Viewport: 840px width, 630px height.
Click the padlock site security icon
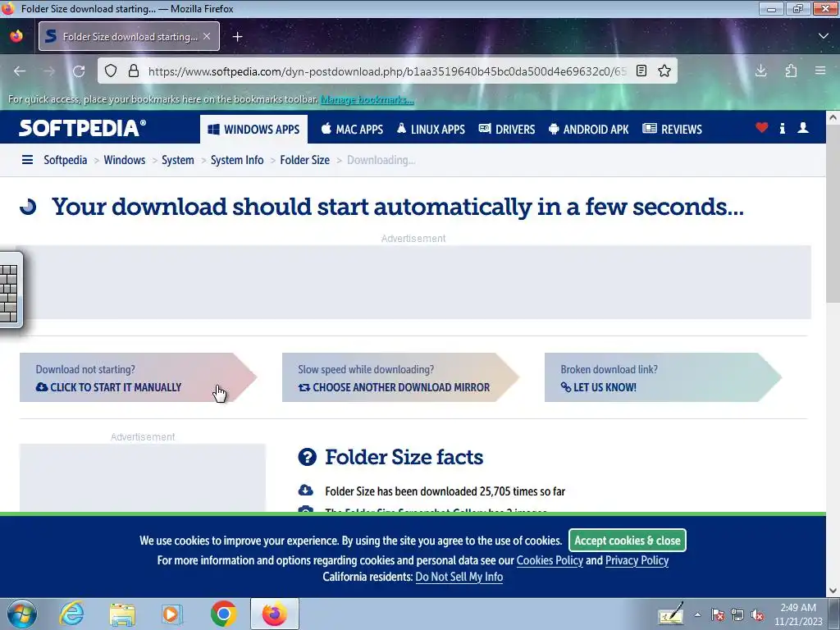(134, 71)
